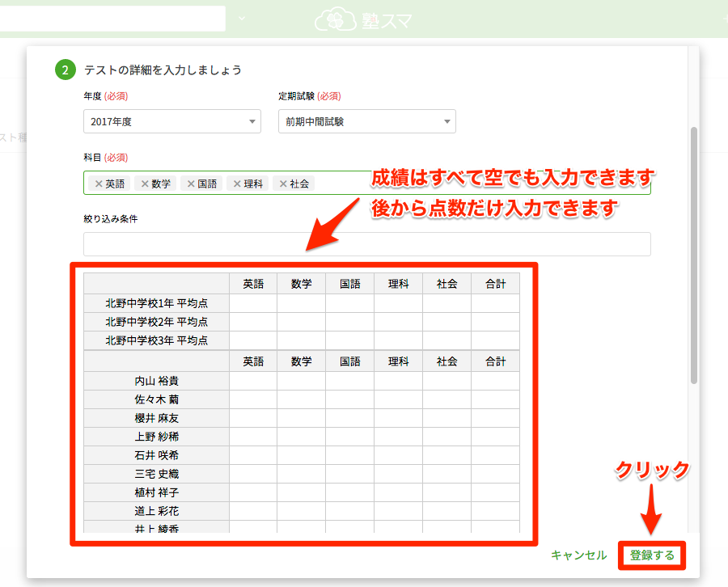Open the 定期試験 dropdown showing 前期中間試験
728x587 pixels.
(366, 122)
